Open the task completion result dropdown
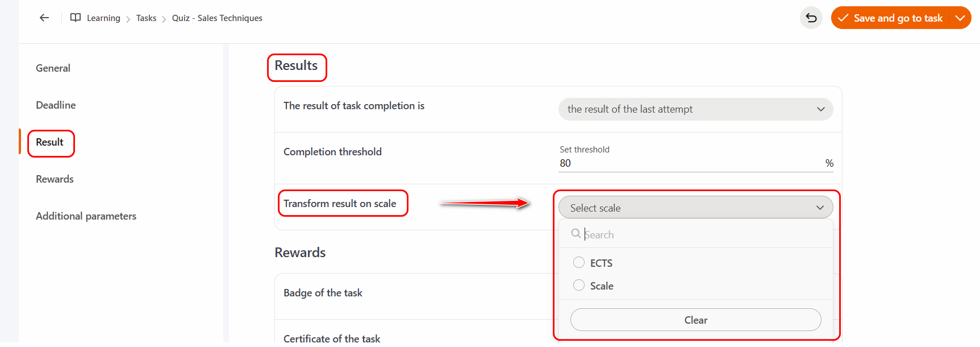 pyautogui.click(x=695, y=109)
